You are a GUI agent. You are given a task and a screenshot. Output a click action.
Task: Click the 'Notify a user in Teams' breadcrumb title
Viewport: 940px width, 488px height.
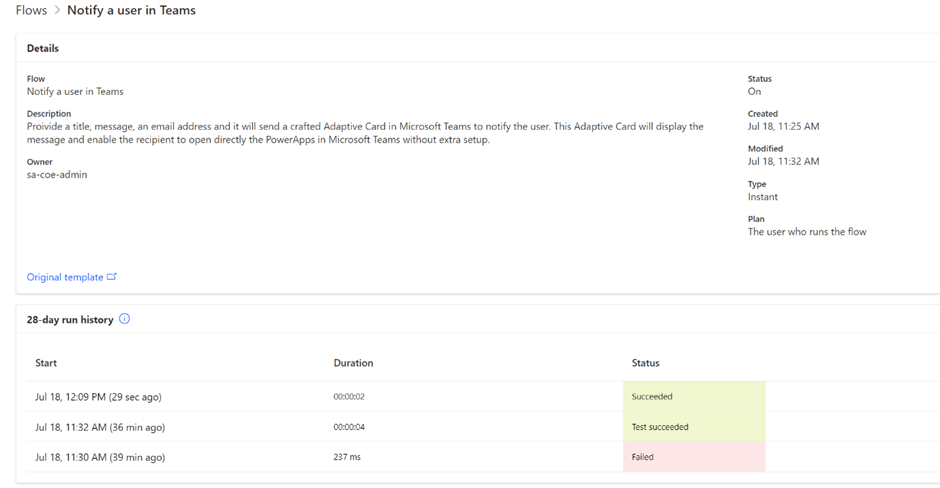click(x=131, y=11)
